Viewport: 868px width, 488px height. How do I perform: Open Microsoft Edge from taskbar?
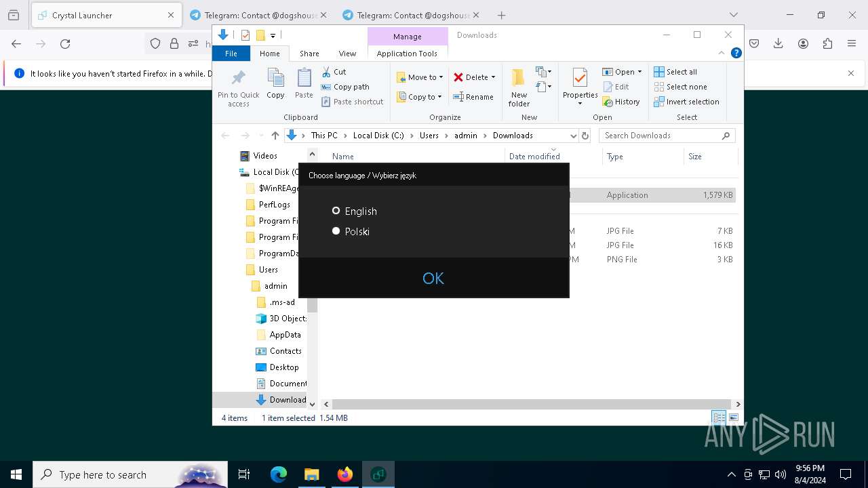(279, 474)
